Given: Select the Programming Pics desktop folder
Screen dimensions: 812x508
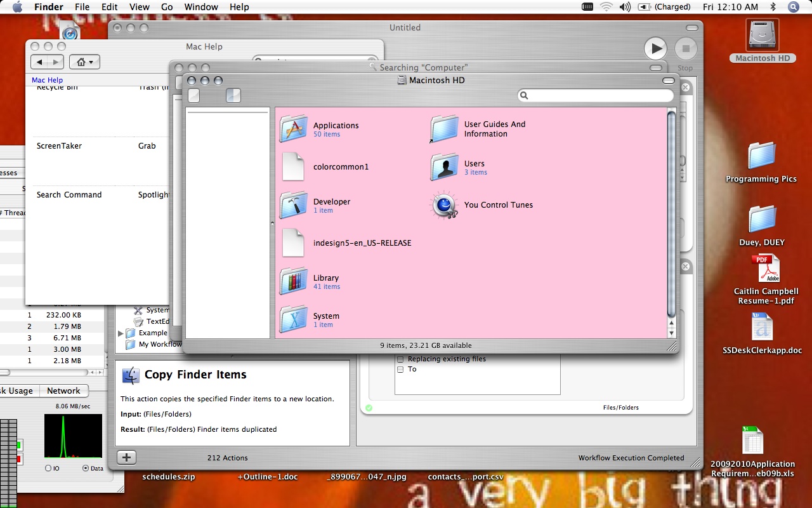Looking at the screenshot, I should pos(761,156).
